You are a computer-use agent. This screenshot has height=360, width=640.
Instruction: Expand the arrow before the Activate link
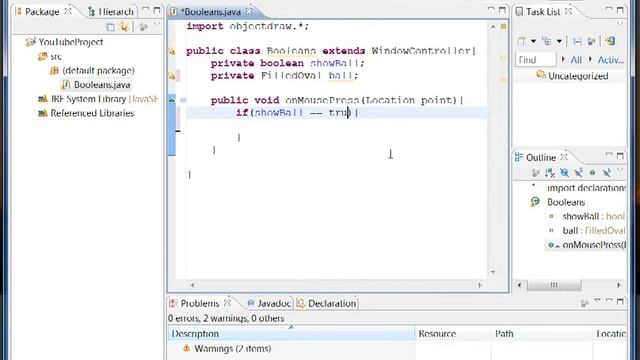point(590,59)
